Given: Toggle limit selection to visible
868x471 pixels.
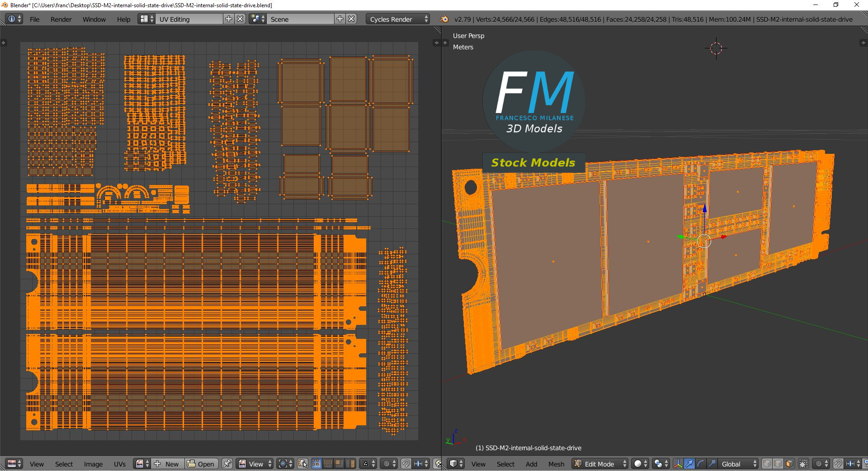Looking at the screenshot, I should coord(803,464).
